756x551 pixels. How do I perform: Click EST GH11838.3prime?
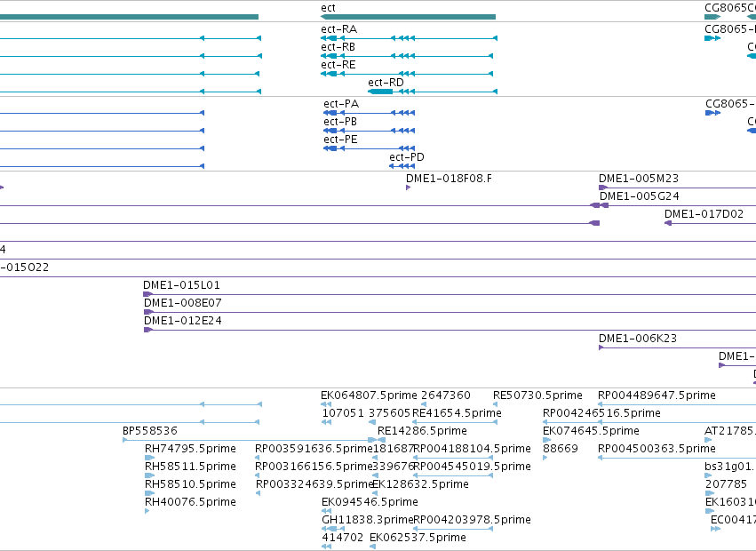click(x=368, y=520)
